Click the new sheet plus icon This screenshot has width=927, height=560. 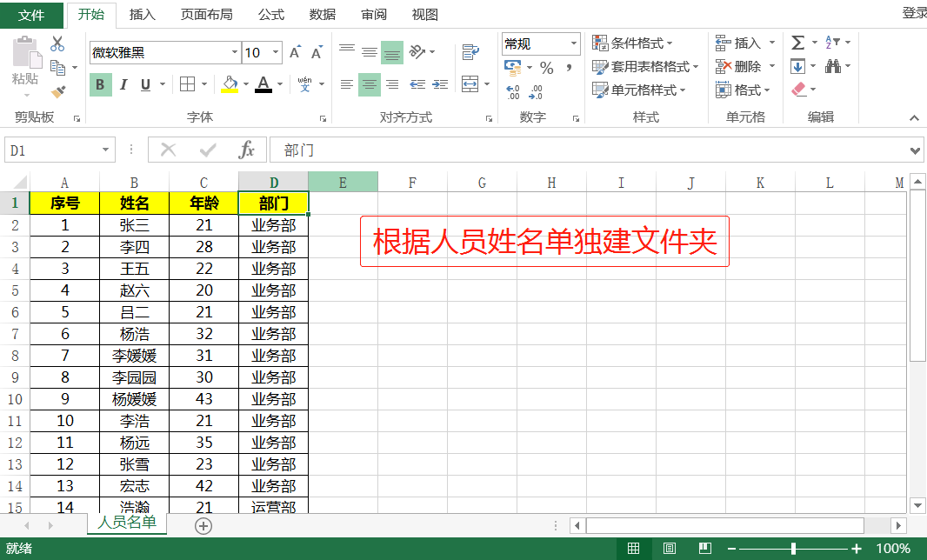tap(203, 526)
